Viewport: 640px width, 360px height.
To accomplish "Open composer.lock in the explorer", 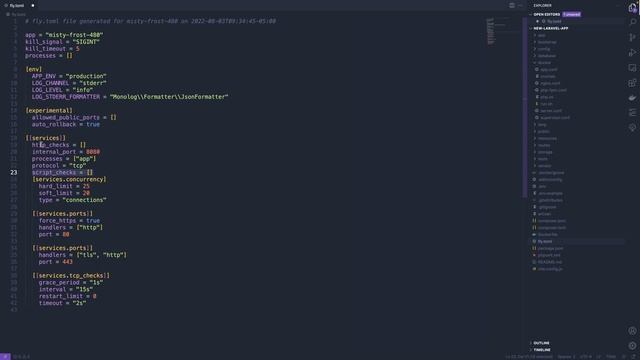I will point(551,228).
